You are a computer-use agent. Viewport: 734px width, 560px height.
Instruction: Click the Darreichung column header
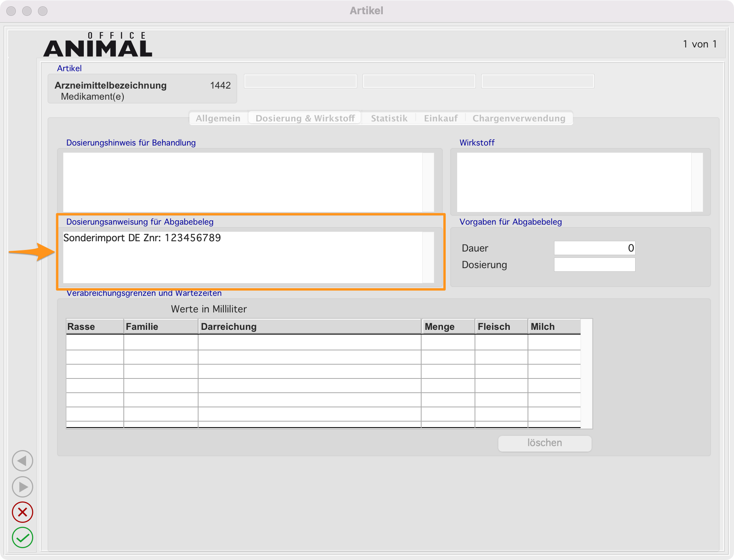[x=309, y=327]
